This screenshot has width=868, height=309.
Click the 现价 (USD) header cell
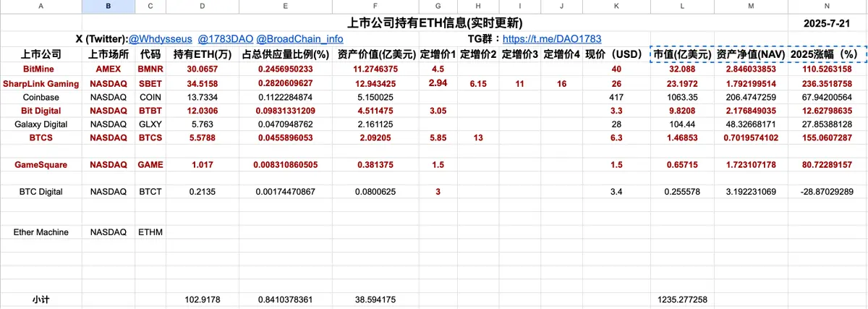pyautogui.click(x=616, y=54)
